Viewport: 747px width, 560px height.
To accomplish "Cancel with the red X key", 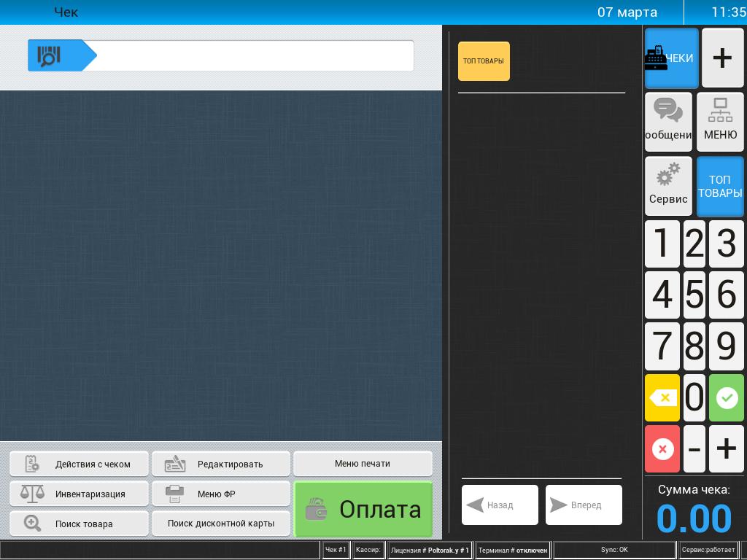I will coord(662,448).
